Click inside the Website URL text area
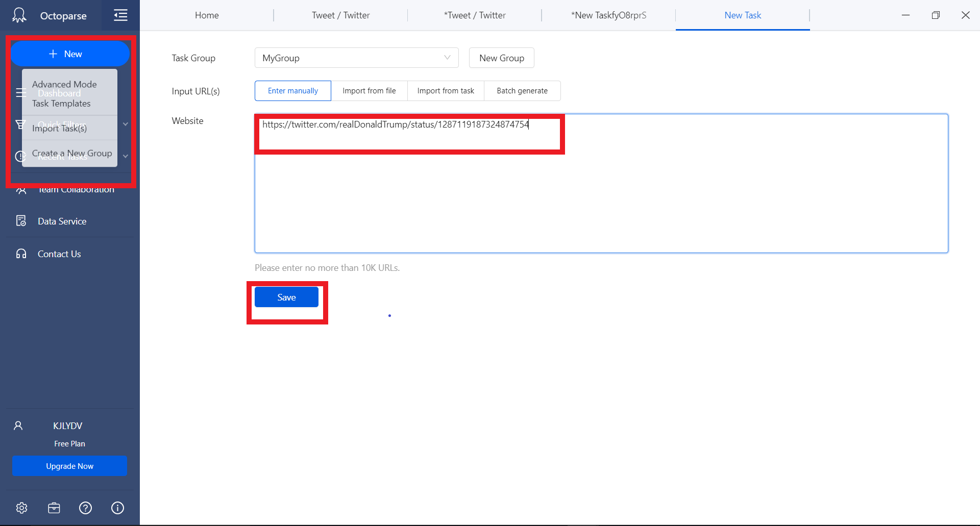The height and width of the screenshot is (526, 980). pyautogui.click(x=601, y=184)
